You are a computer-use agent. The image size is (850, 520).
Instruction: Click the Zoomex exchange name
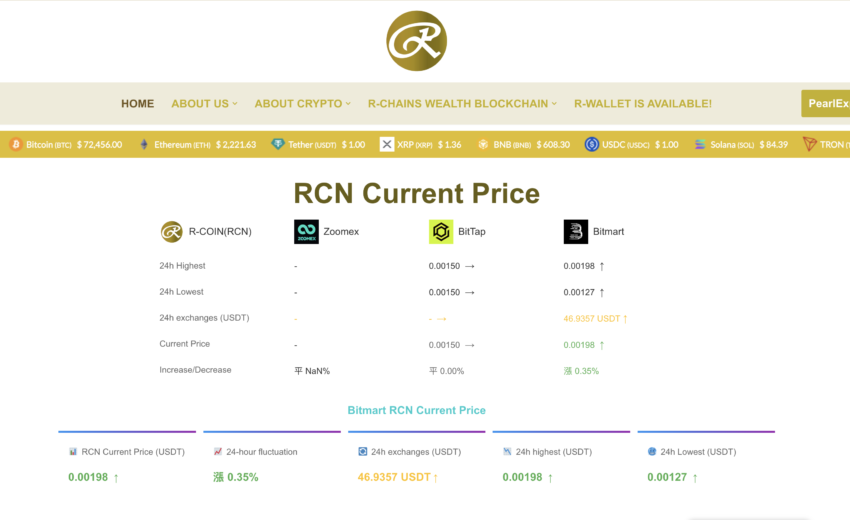pyautogui.click(x=341, y=232)
